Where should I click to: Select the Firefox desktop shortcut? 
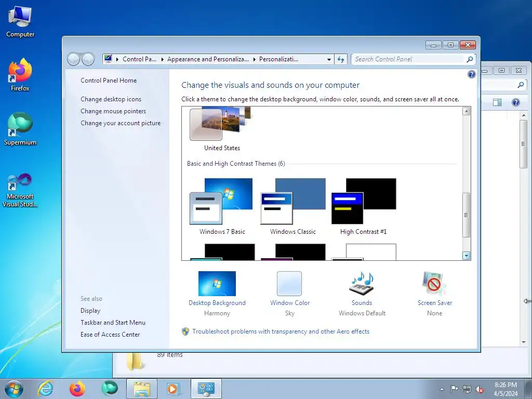tap(20, 75)
